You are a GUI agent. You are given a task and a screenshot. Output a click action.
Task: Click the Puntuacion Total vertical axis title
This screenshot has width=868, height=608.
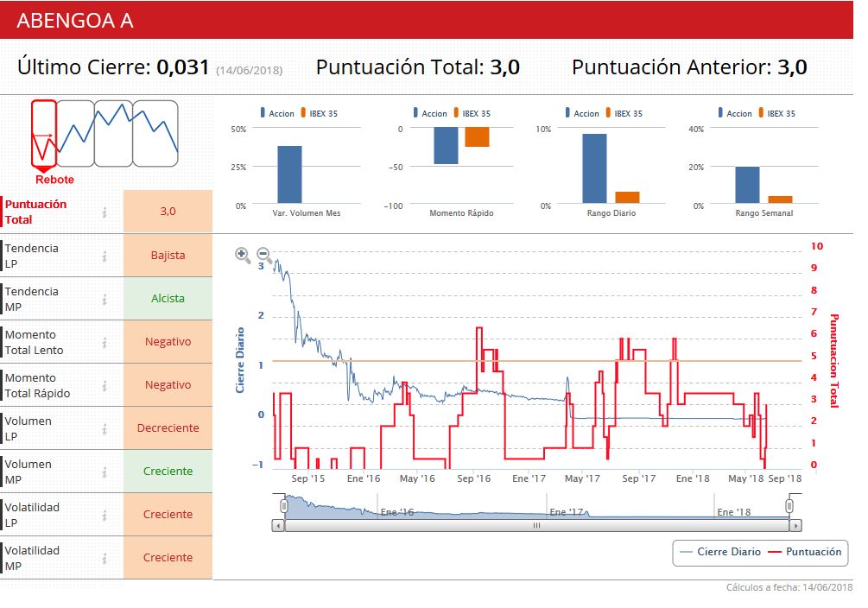[x=833, y=361]
